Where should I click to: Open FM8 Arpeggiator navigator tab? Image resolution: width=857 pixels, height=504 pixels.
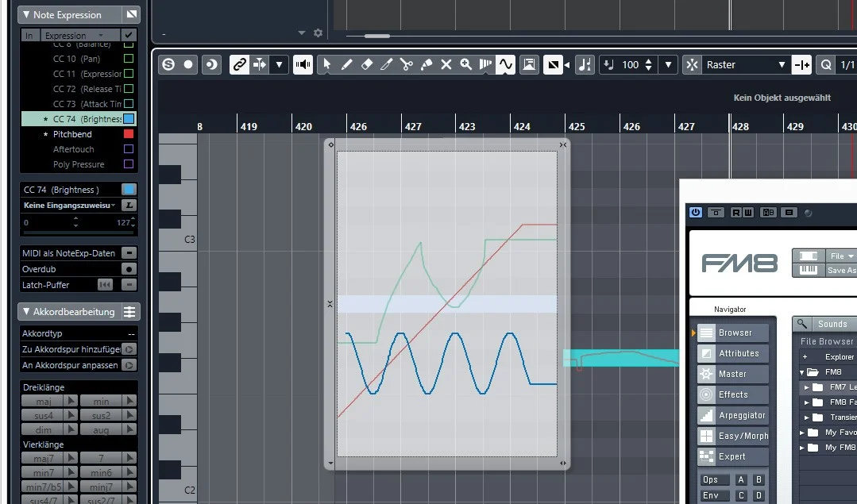733,415
